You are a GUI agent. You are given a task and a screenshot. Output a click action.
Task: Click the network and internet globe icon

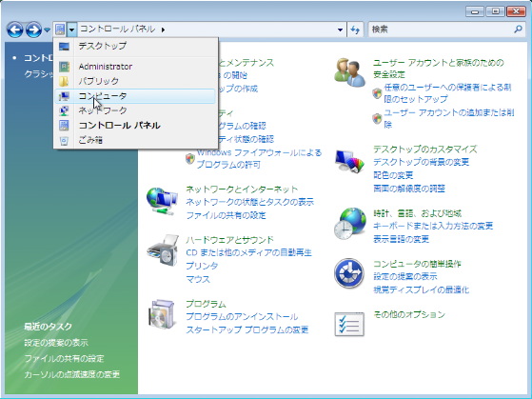click(162, 201)
